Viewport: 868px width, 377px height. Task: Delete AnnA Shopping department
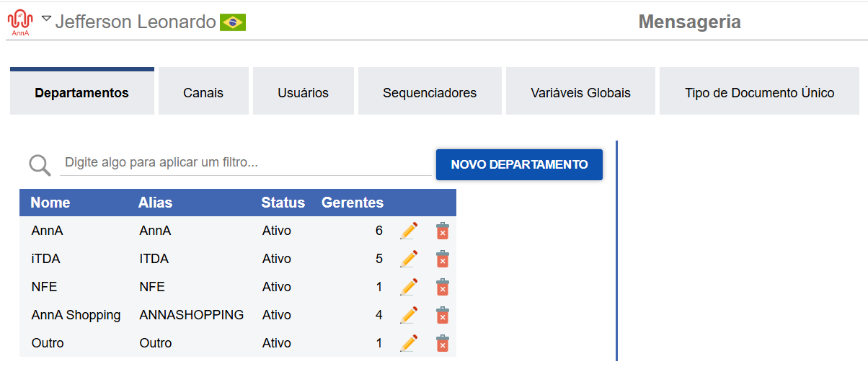click(x=443, y=315)
